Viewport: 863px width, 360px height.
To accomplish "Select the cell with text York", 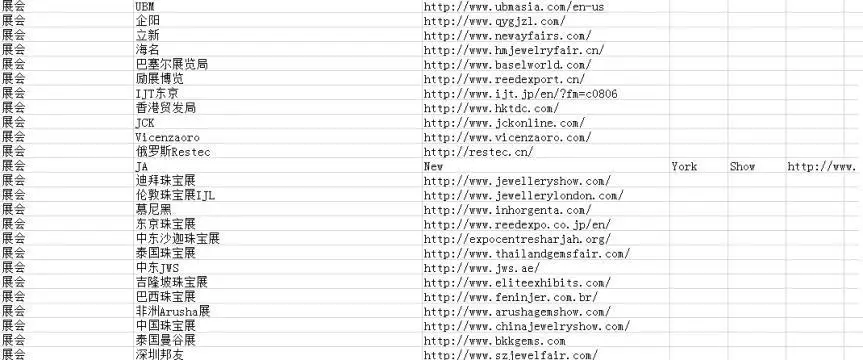I will [x=698, y=166].
